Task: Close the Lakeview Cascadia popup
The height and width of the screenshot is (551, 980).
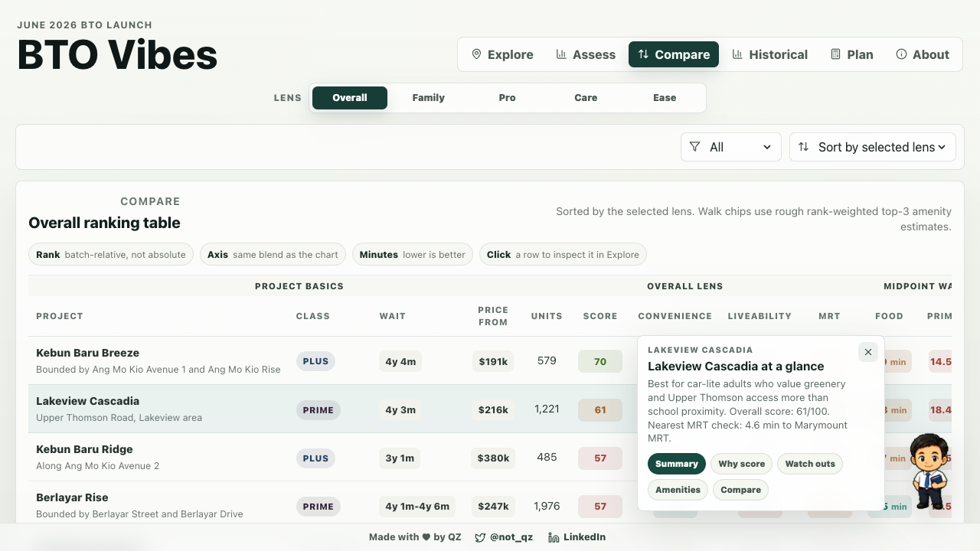Action: pyautogui.click(x=867, y=352)
